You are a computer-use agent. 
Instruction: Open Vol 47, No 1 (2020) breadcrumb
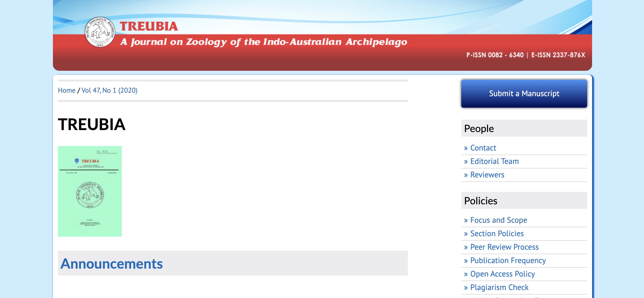(109, 90)
